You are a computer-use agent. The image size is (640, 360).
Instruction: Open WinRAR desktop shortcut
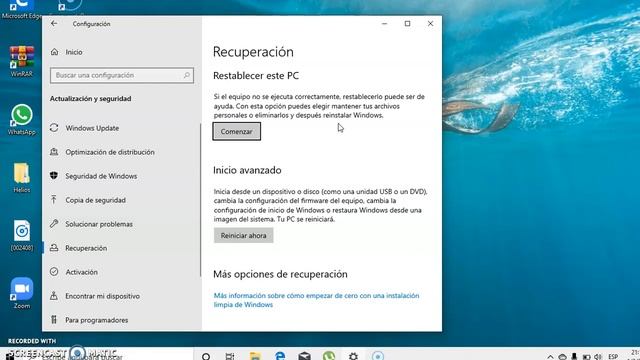22,61
